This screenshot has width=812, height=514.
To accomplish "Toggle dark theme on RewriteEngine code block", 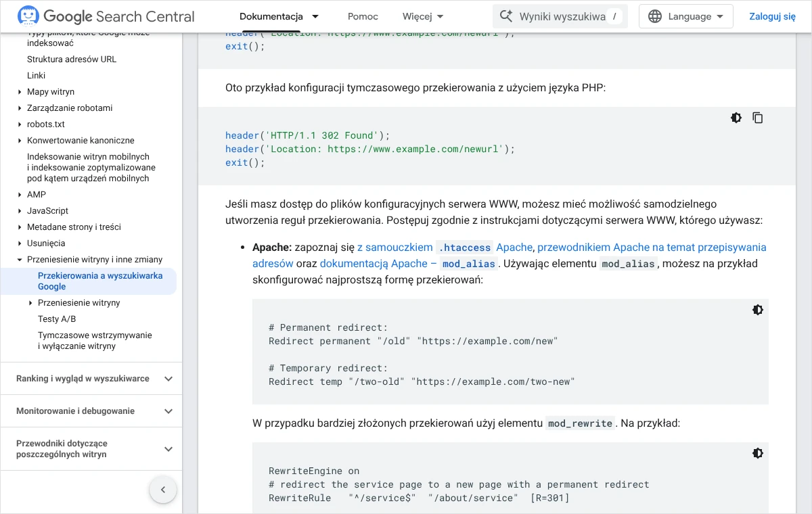I will [758, 453].
